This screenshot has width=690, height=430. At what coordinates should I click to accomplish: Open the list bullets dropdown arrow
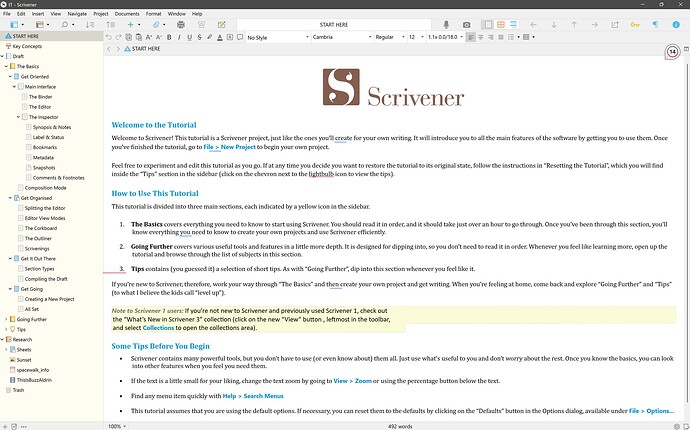point(518,37)
